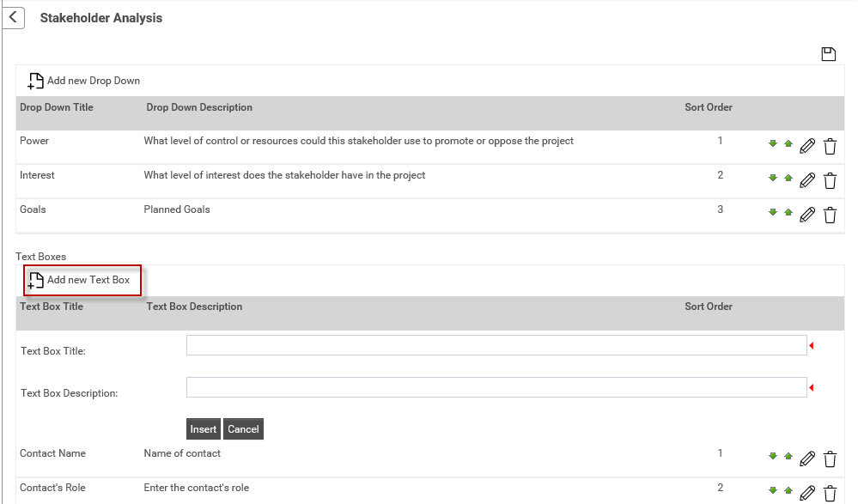Move the Goals row up
This screenshot has width=858, height=504.
click(x=788, y=212)
